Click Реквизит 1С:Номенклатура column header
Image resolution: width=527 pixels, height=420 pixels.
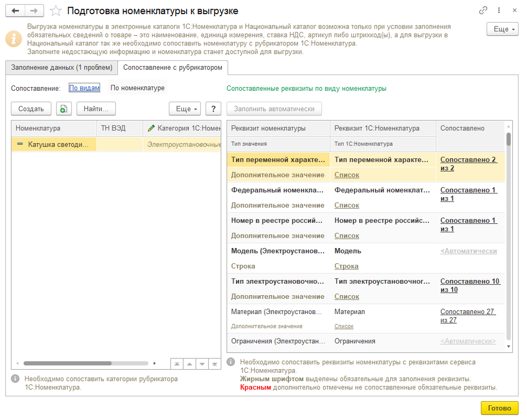point(383,128)
